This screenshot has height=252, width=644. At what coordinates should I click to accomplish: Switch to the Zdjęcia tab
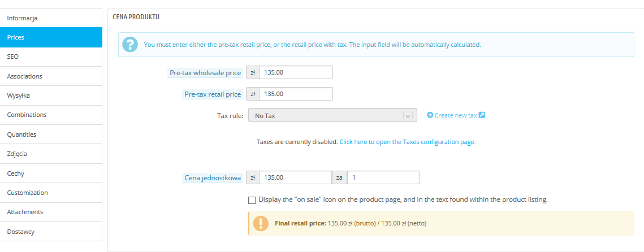pyautogui.click(x=51, y=154)
